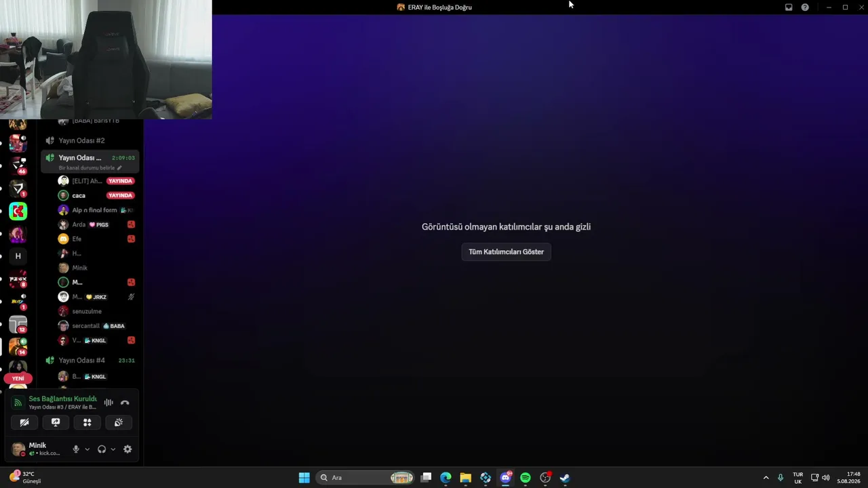Open green and red K server icon

point(18,211)
